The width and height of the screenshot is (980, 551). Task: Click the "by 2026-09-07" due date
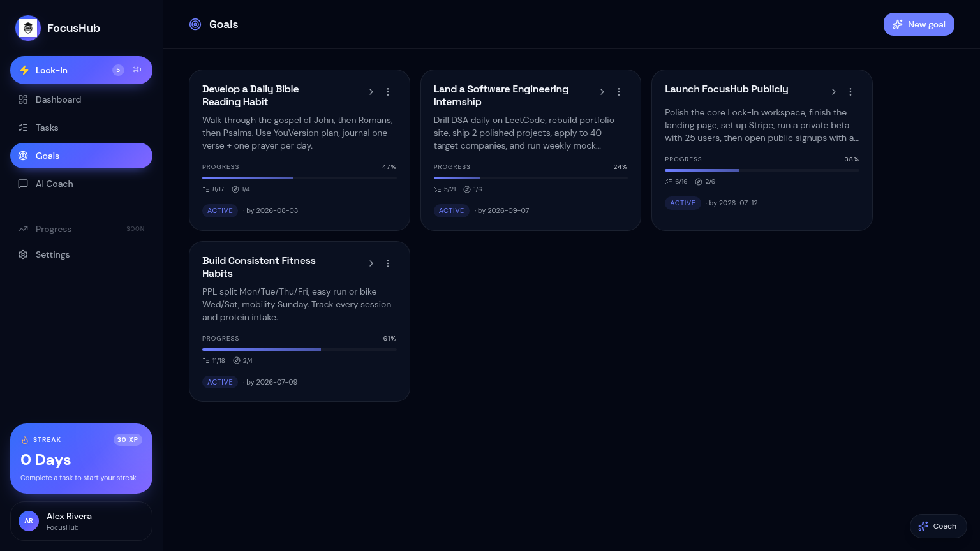point(503,210)
